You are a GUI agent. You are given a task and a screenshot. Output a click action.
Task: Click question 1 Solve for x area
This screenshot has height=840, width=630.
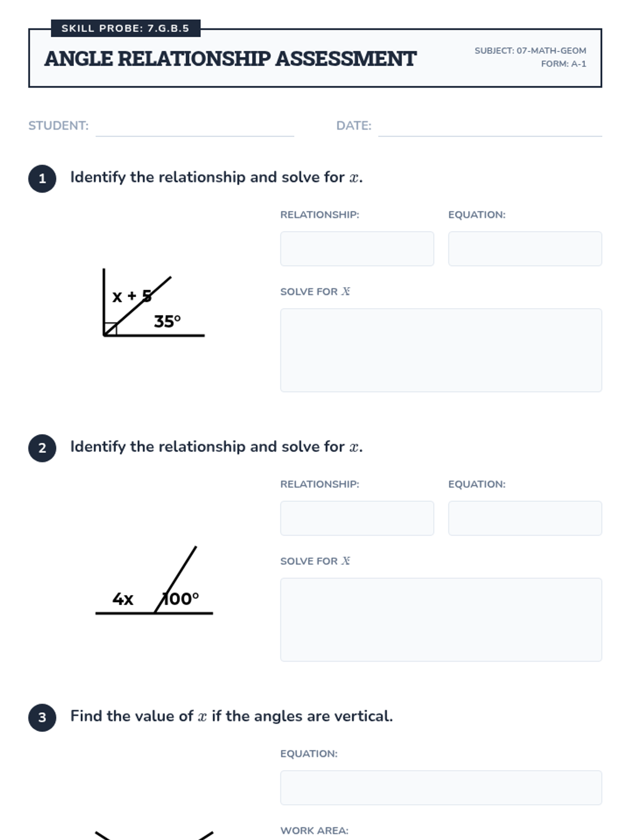441,350
